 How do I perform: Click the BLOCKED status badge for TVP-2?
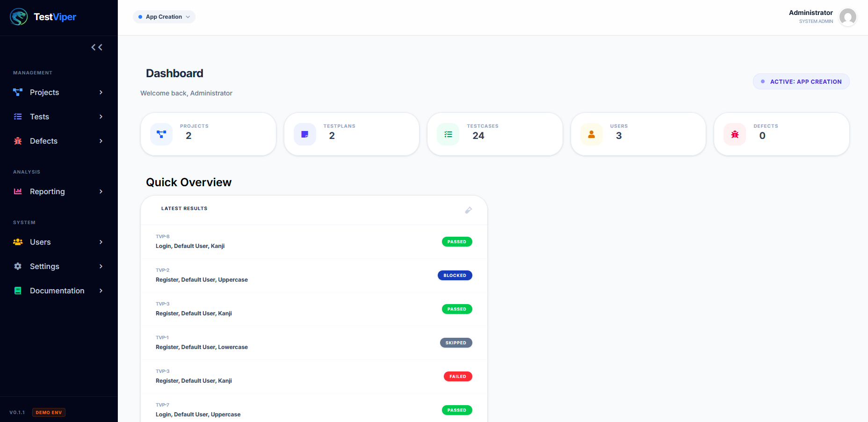click(x=455, y=275)
